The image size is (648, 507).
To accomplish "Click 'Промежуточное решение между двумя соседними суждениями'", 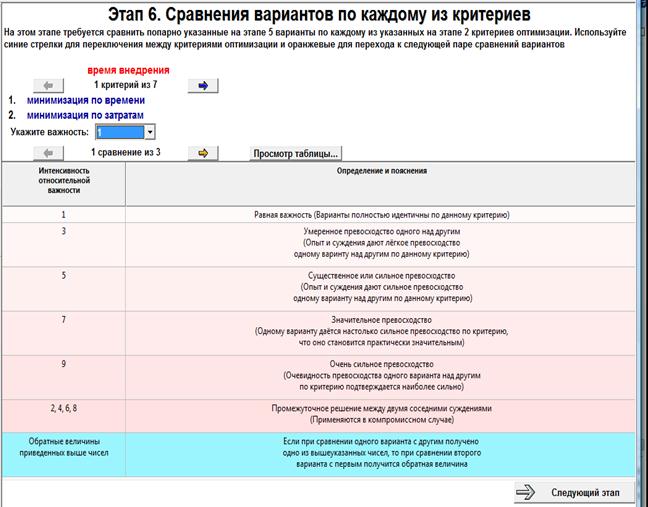I will click(x=381, y=408).
